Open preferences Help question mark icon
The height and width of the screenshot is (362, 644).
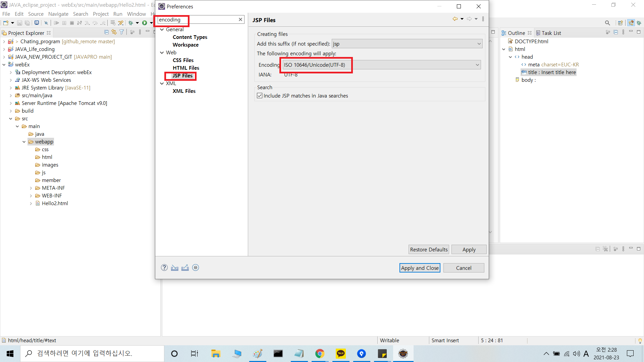coord(164,267)
